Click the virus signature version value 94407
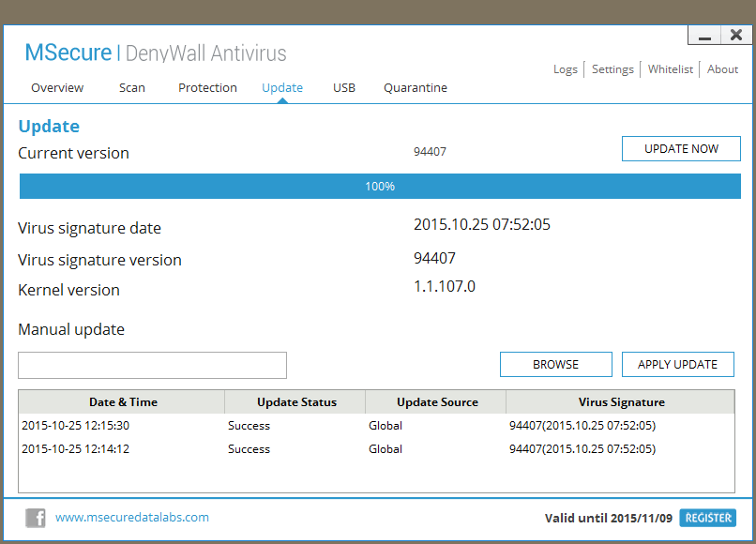Screen dimensions: 756x544 [x=434, y=259]
